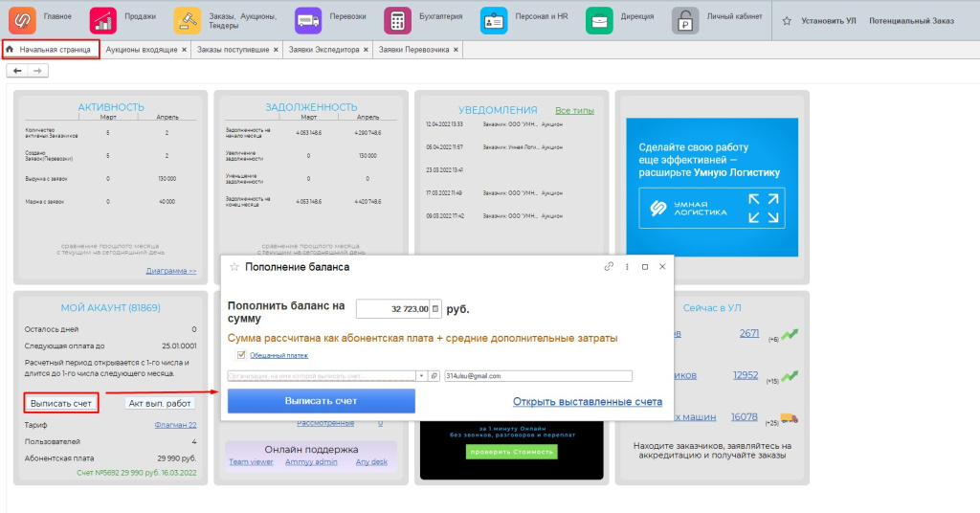Click the Счет №5692 29 990 руб. text
The height and width of the screenshot is (513, 980).
(x=136, y=473)
